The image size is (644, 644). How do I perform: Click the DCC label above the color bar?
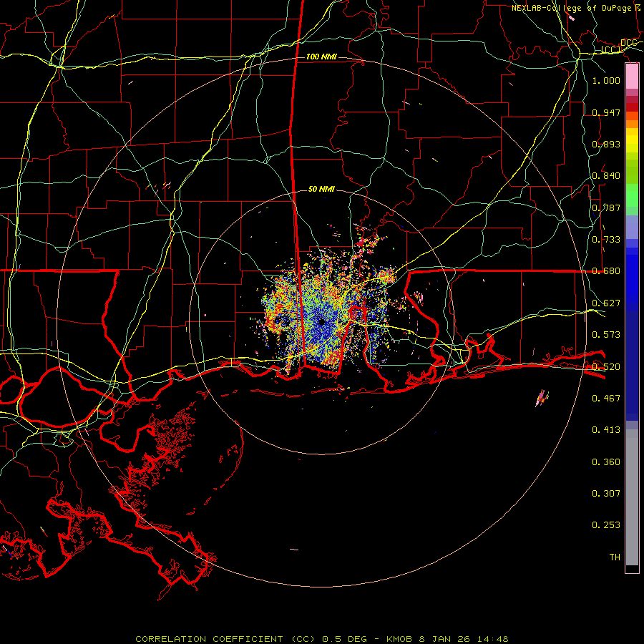tap(628, 43)
